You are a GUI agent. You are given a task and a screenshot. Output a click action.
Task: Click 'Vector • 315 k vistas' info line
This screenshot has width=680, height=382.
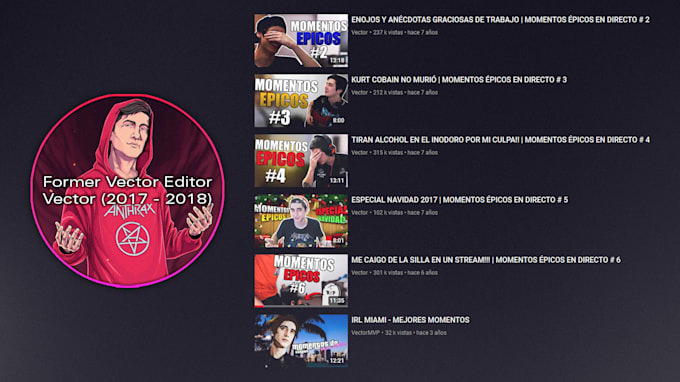pyautogui.click(x=394, y=153)
